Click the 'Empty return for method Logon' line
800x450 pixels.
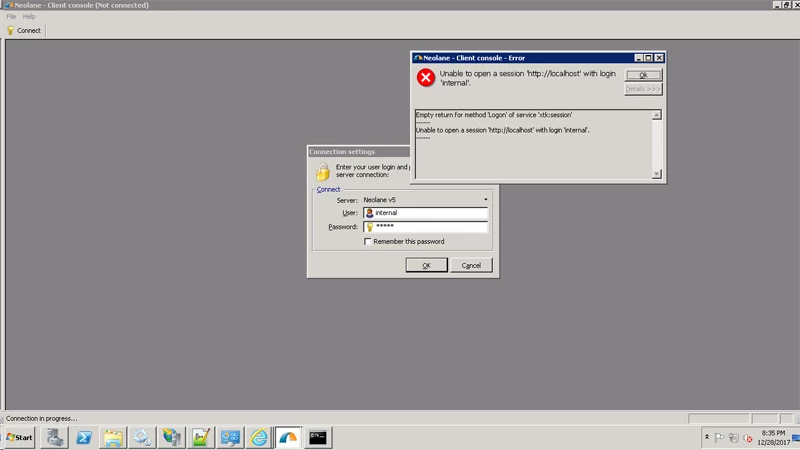click(x=494, y=115)
